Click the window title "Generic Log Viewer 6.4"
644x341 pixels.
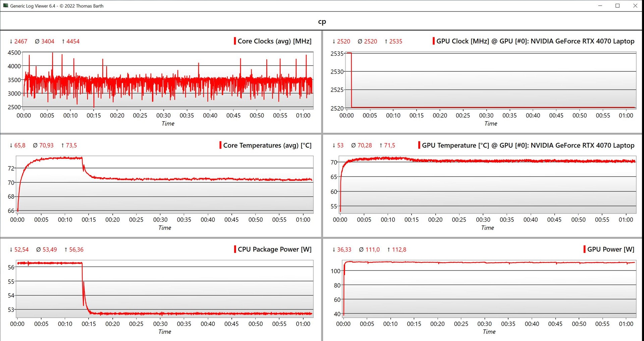tap(33, 6)
